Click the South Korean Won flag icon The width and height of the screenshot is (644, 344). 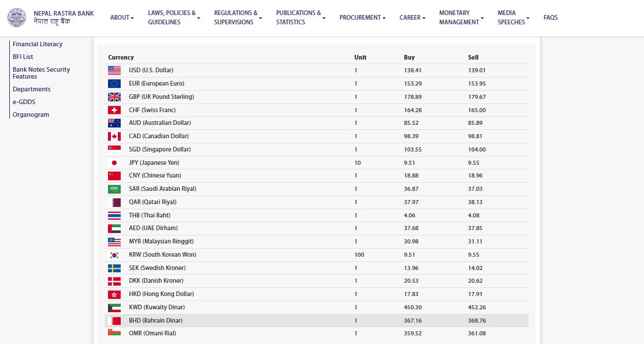pos(114,255)
